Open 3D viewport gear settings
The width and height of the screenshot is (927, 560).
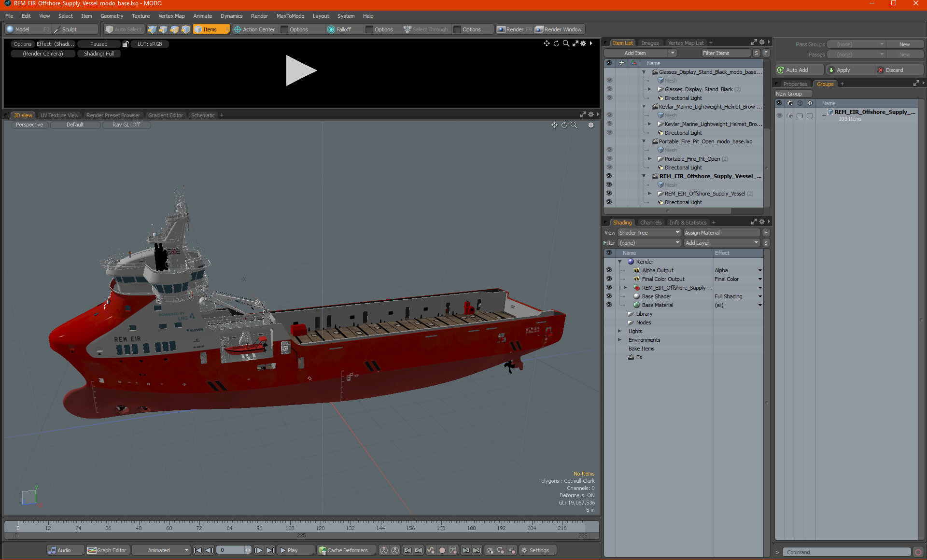click(x=591, y=125)
